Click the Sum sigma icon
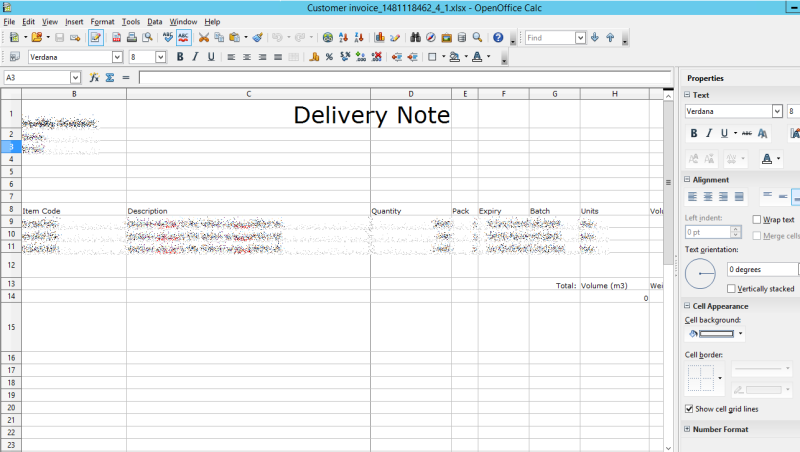 [109, 77]
